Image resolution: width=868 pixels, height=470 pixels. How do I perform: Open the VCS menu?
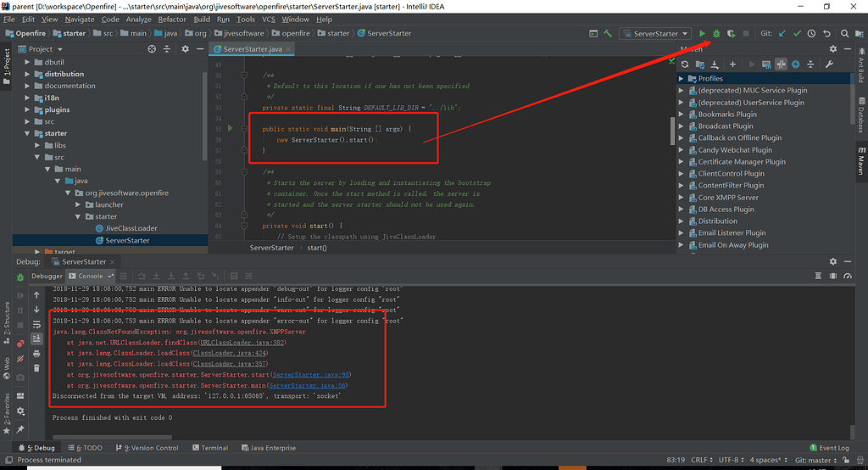click(269, 19)
